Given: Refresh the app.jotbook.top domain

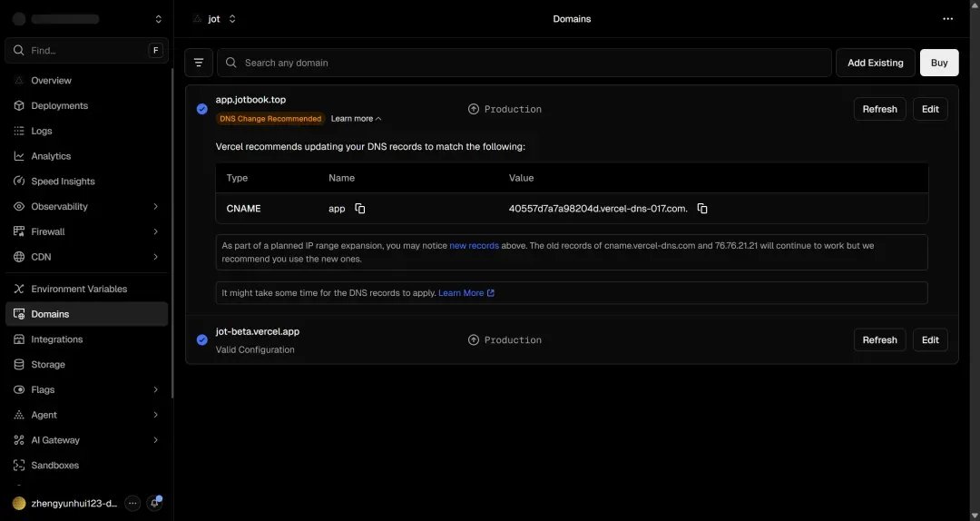Looking at the screenshot, I should pyautogui.click(x=879, y=109).
